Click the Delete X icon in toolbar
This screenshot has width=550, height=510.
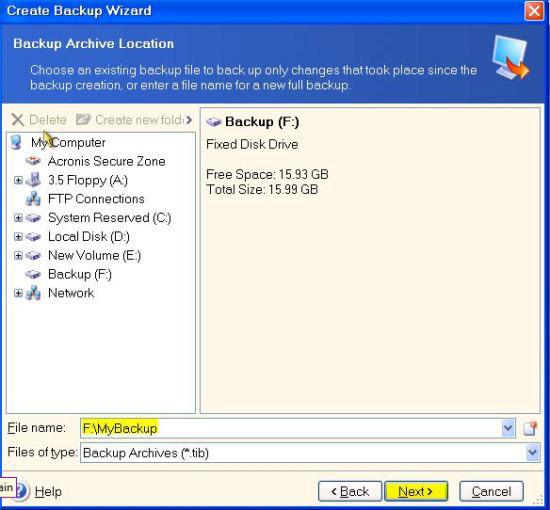(x=18, y=120)
